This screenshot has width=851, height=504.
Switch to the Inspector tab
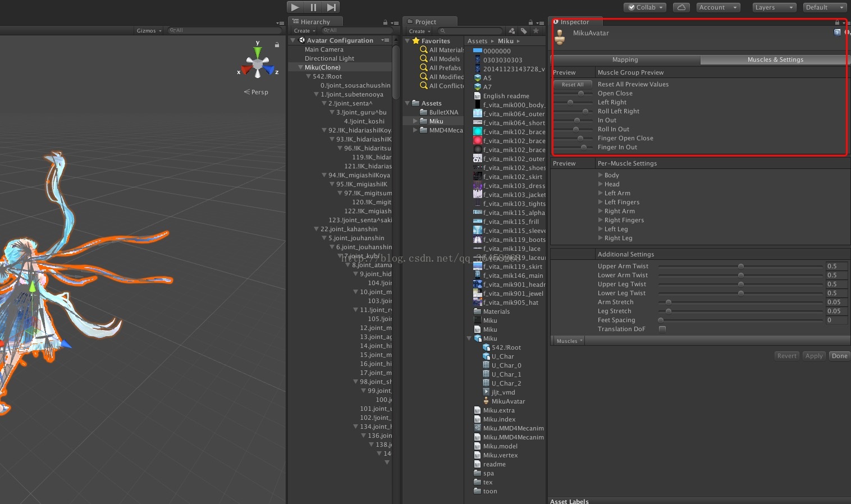[x=575, y=22]
